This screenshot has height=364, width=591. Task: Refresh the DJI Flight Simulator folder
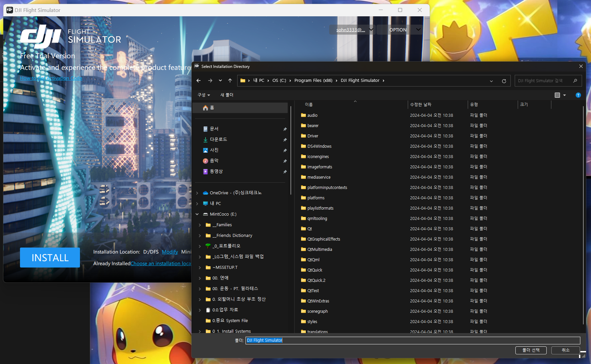504,81
